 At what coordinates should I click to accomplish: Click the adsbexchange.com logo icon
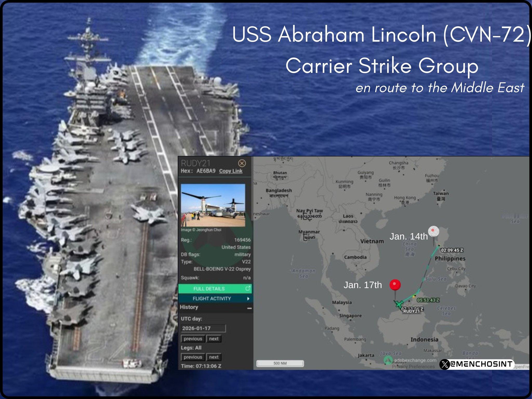coord(388,360)
